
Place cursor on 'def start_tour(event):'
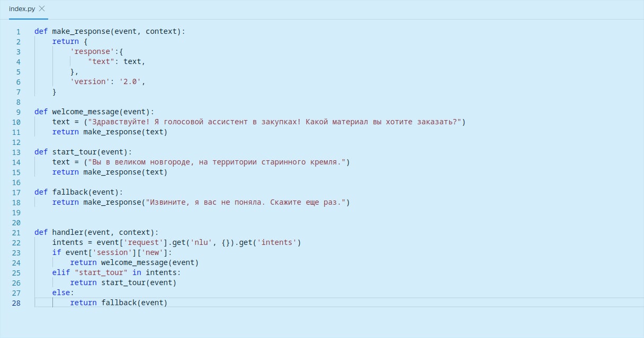pos(83,152)
